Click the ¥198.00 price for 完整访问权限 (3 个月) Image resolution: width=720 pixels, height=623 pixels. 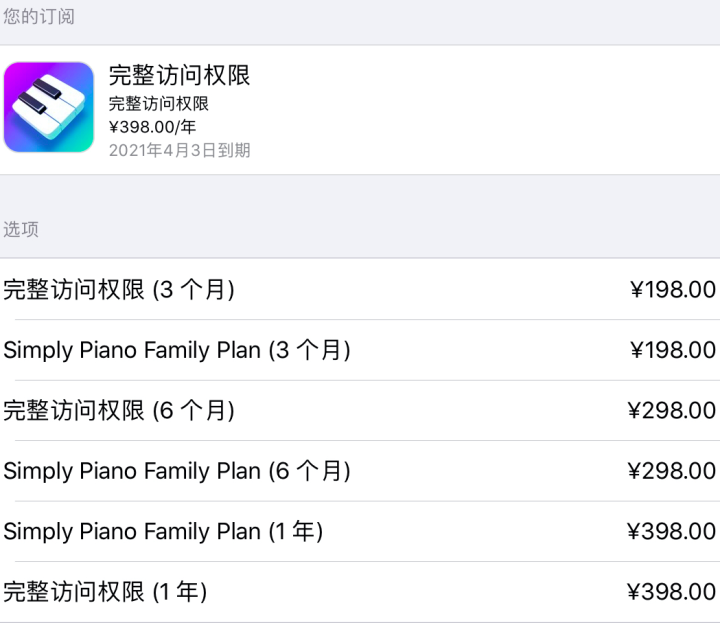[673, 290]
